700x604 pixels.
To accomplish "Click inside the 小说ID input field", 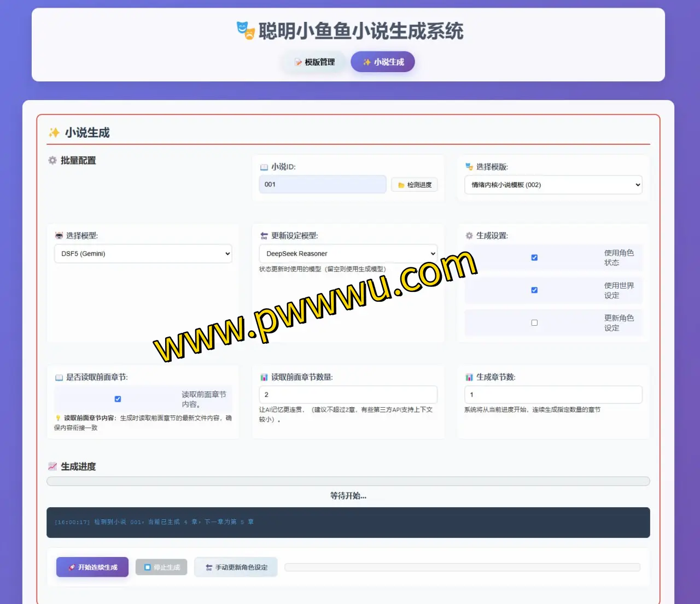I will coord(322,184).
